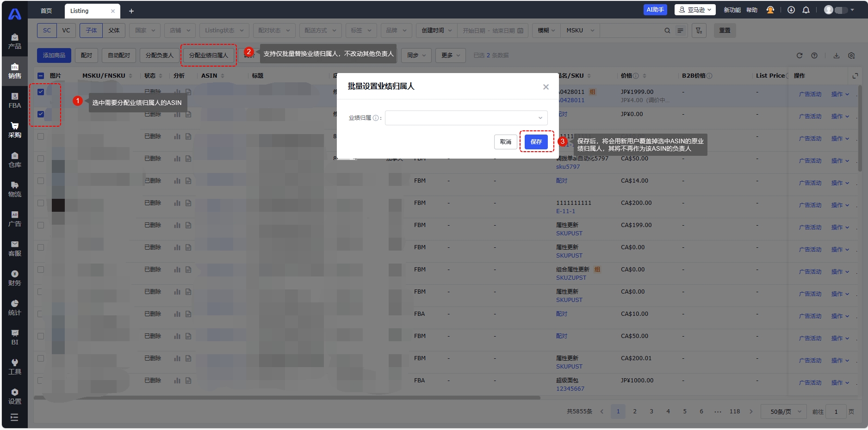Open the BI sidebar module
Screen dimensions: 868x430
[15, 338]
